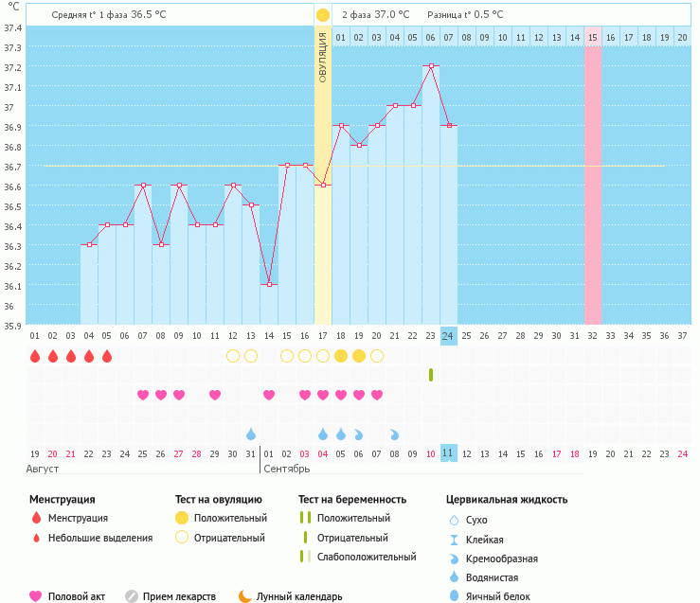Click the yellow ovulation circle in the header
This screenshot has height=603, width=700.
tap(323, 15)
